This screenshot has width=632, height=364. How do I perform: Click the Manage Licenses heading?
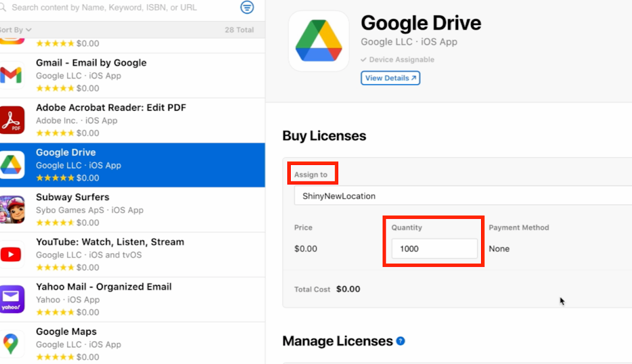click(338, 341)
